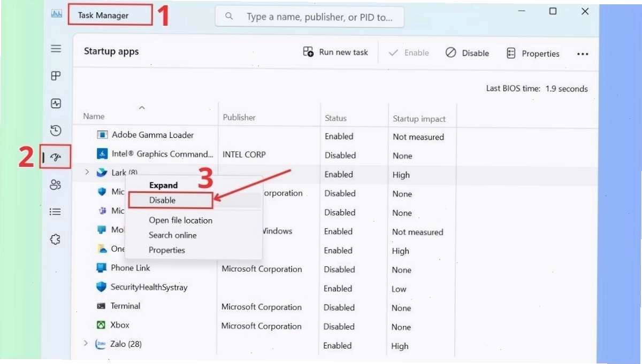
Task: Click Not measured impact for Adobe Gamma
Action: 418,137
